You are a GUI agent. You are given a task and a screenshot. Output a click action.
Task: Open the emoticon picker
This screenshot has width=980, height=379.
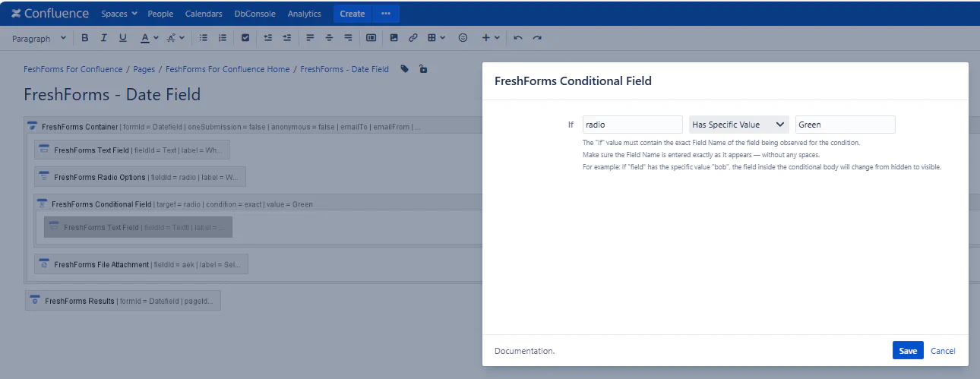coord(463,38)
